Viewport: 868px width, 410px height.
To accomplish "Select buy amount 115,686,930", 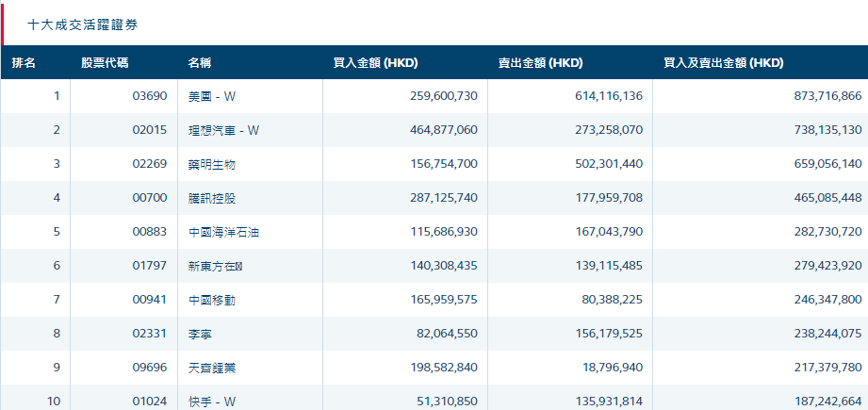I will (444, 232).
